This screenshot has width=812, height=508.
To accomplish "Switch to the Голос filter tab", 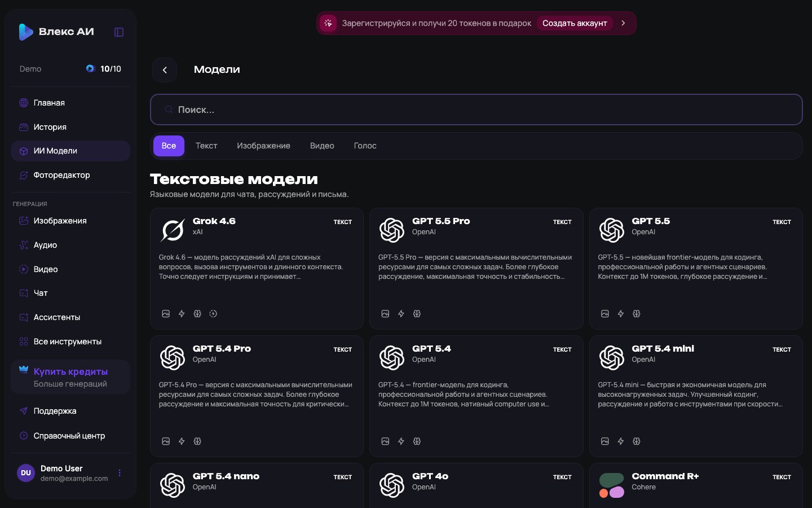I will (x=365, y=146).
